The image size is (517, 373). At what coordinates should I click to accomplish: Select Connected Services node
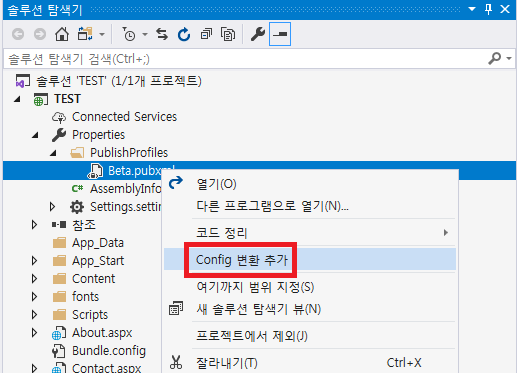pos(124,117)
